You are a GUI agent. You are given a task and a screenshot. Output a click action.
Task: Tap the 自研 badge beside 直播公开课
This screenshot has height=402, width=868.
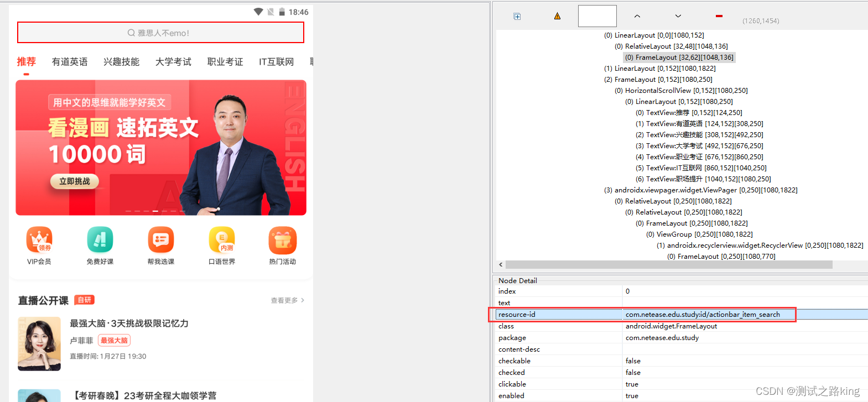click(x=85, y=300)
